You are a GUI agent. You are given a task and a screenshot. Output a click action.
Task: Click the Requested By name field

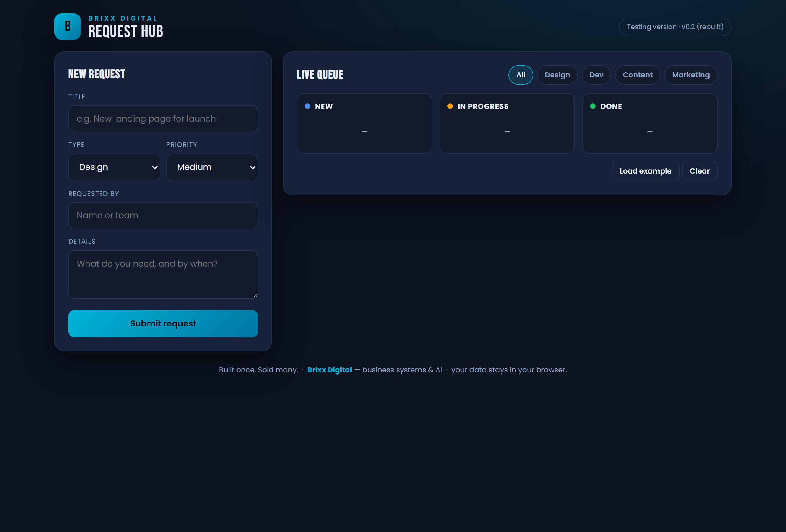163,216
